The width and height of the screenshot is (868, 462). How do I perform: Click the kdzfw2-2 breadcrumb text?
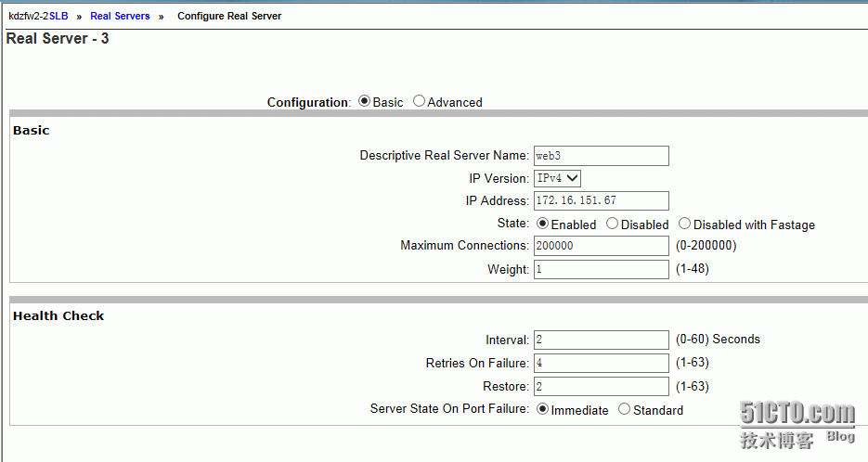click(x=29, y=16)
